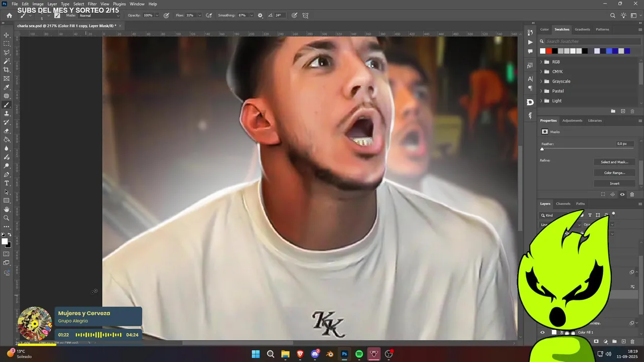Select the Blur tool
This screenshot has height=362, width=644.
point(7,148)
